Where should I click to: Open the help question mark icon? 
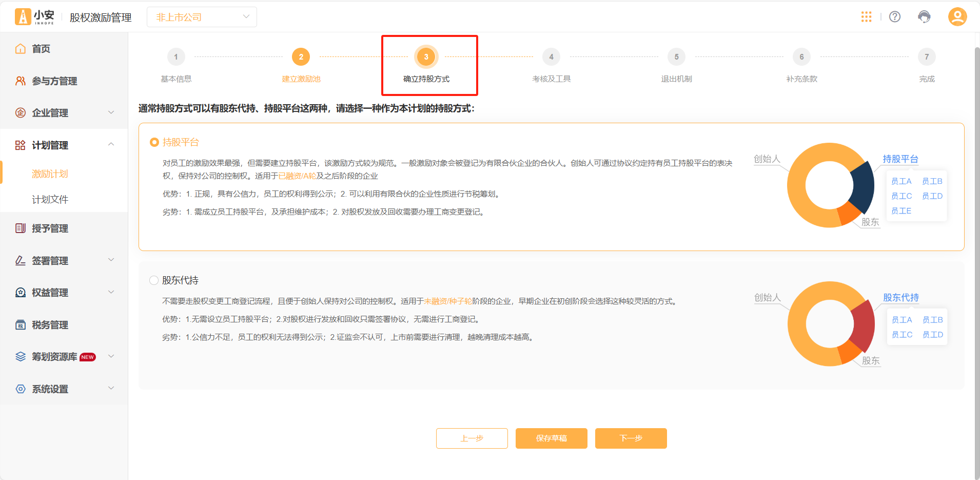pyautogui.click(x=895, y=17)
